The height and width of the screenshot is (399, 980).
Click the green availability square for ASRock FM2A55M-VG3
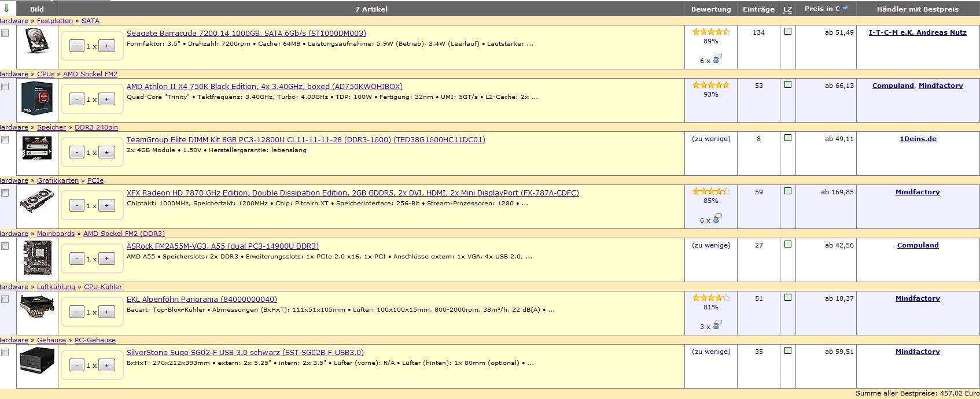(x=787, y=245)
